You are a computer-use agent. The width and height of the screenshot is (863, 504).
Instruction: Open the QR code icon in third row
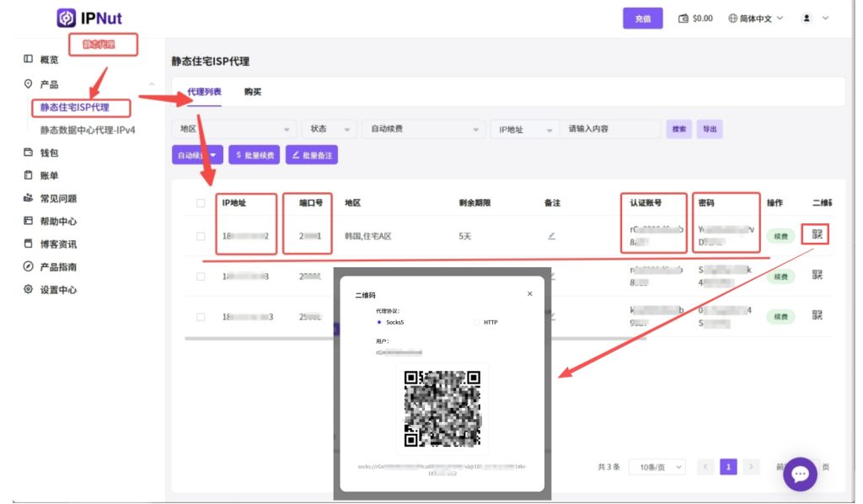coord(816,315)
